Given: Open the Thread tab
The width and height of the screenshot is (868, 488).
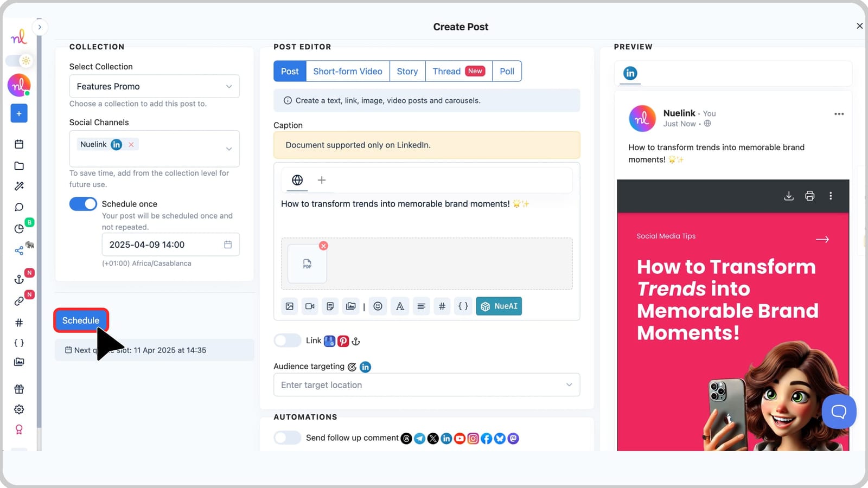Looking at the screenshot, I should 459,71.
